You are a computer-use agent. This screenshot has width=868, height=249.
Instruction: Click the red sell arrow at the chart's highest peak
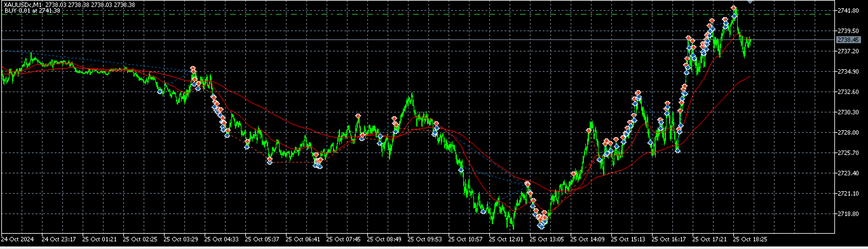[x=734, y=8]
